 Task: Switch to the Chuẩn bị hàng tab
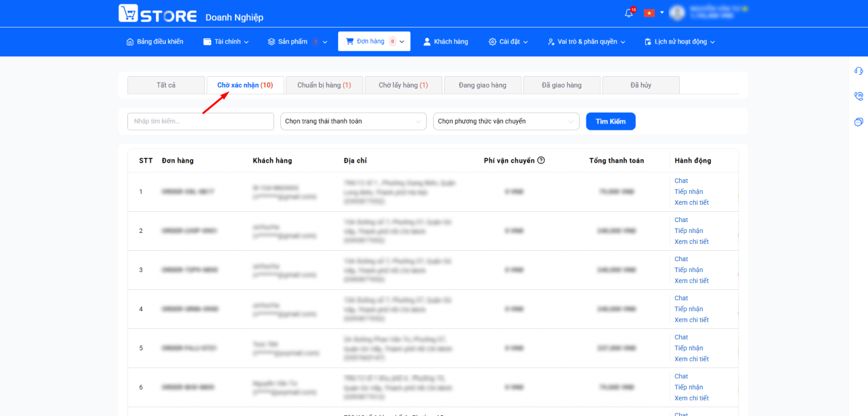pos(325,85)
